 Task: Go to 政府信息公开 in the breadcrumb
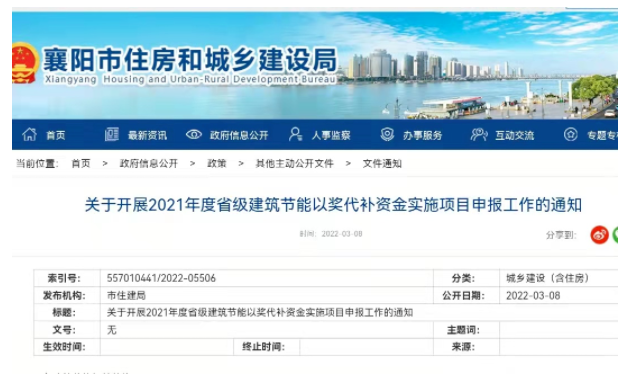[149, 163]
